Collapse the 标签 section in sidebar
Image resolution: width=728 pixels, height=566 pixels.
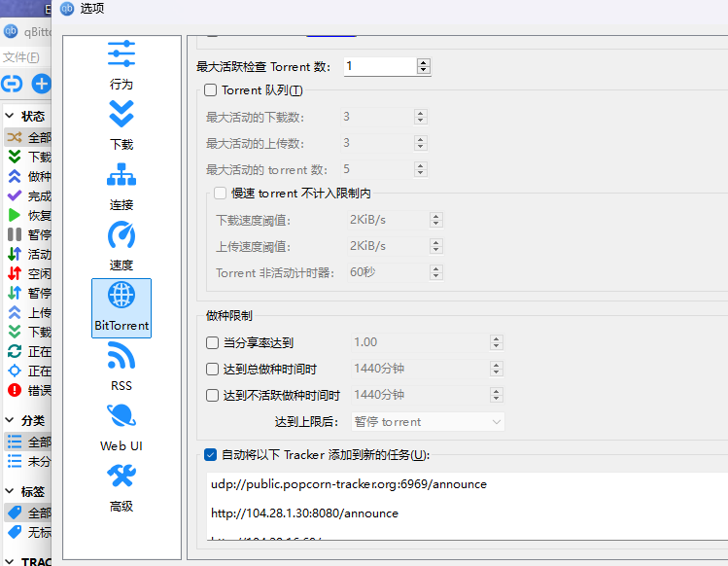coord(10,491)
